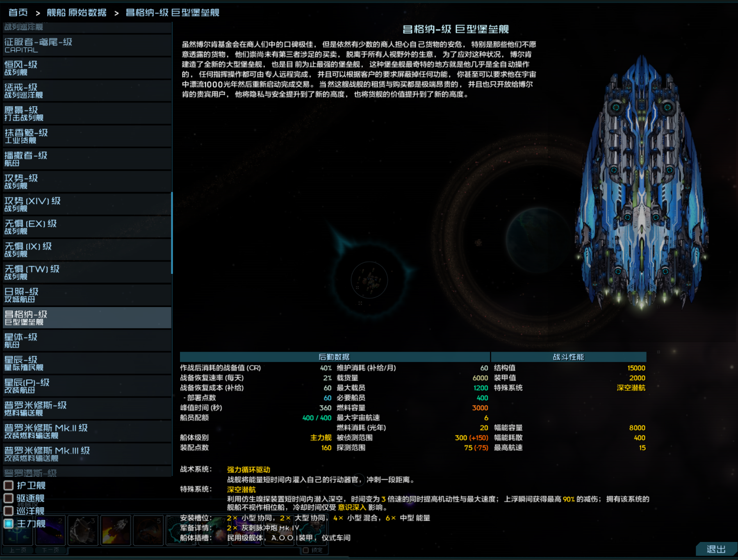
Task: Click the yellow 意识深入 keyword link
Action: [x=352, y=508]
